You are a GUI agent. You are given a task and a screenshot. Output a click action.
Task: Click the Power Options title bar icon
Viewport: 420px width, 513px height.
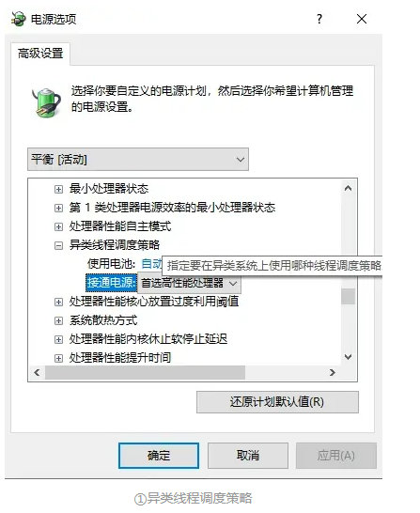[18, 19]
